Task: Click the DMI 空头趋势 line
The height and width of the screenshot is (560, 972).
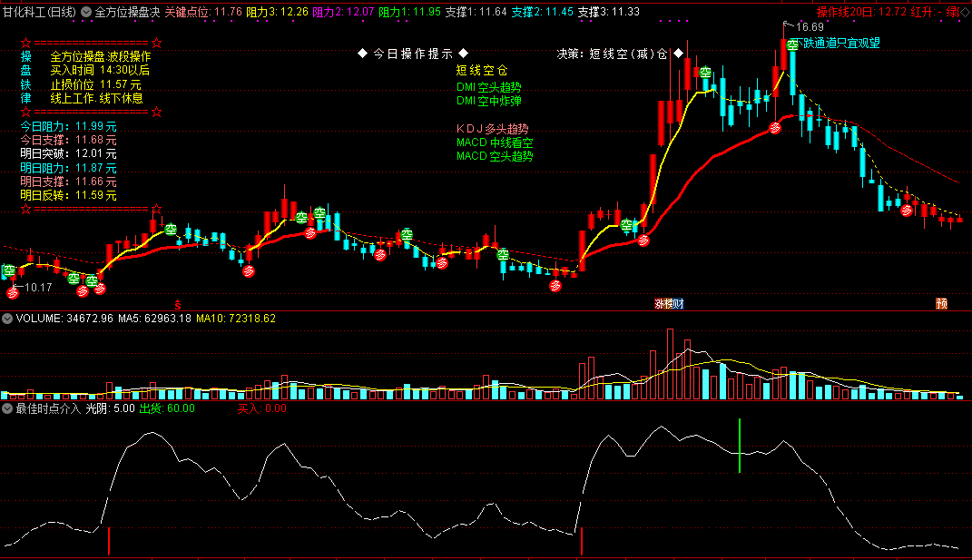Action: pyautogui.click(x=488, y=87)
